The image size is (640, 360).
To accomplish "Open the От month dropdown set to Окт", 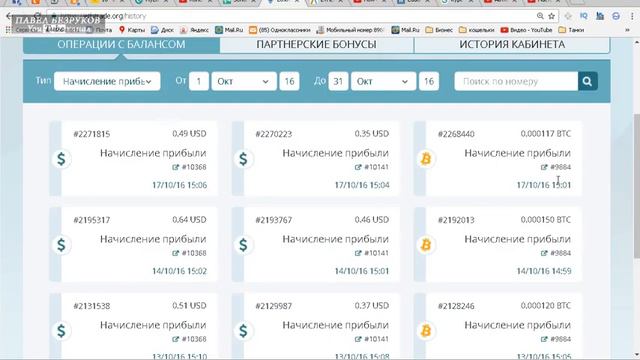I will point(244,81).
